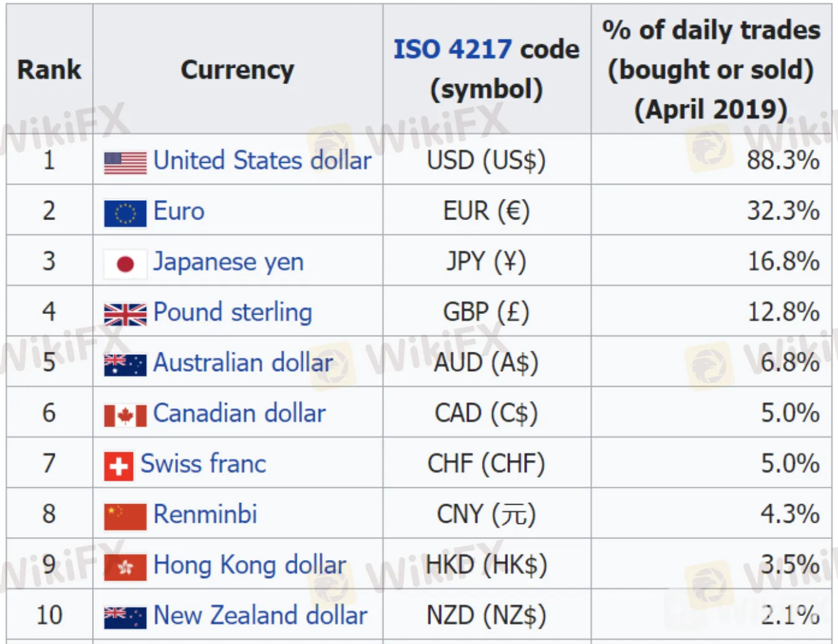This screenshot has height=644, width=838.
Task: Visit the Pound sterling link
Action: pyautogui.click(x=233, y=312)
